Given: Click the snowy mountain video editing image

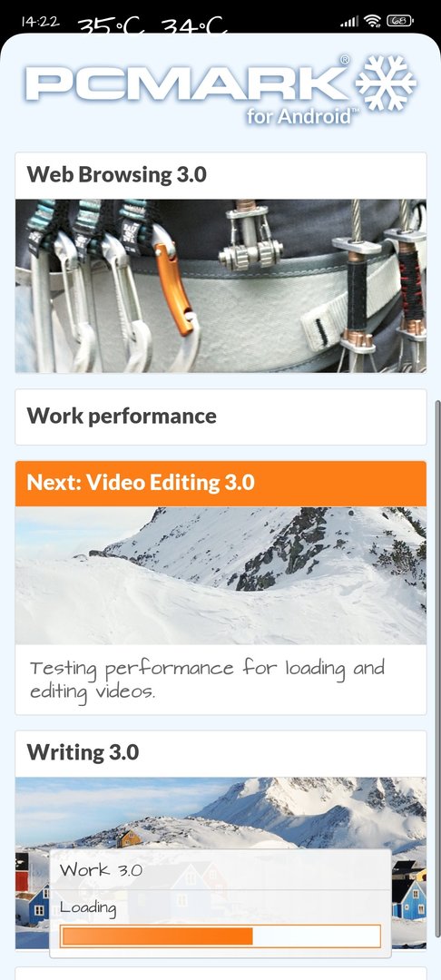Looking at the screenshot, I should point(221,575).
